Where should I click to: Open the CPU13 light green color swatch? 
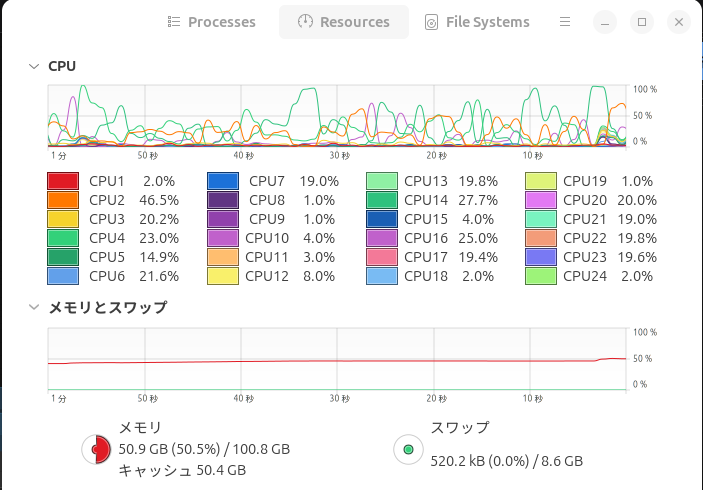click(382, 181)
